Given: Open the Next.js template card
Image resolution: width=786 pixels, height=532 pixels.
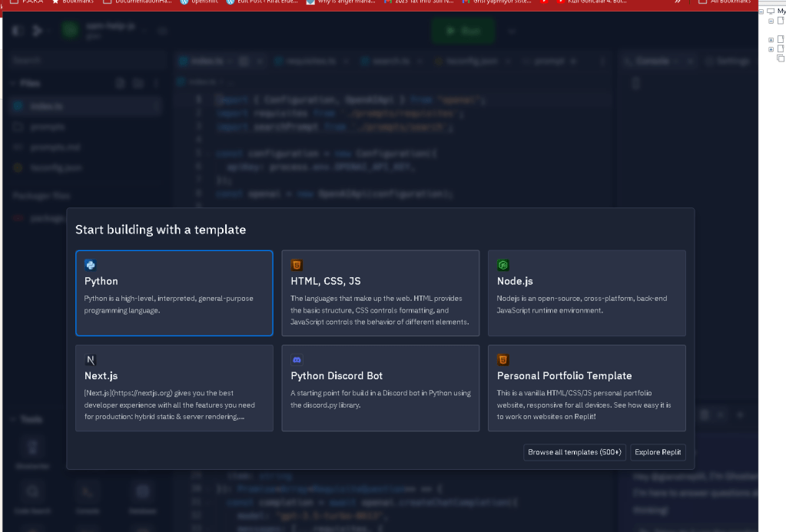Looking at the screenshot, I should 174,388.
